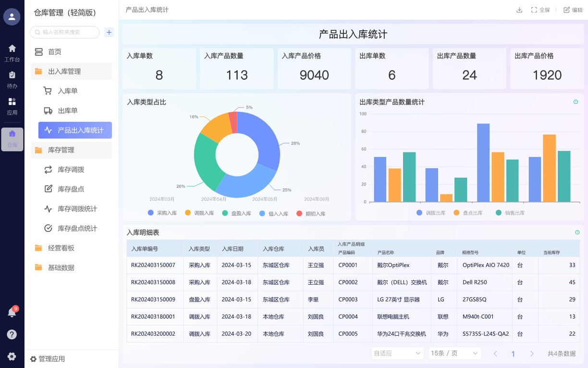Open settings gear in left sidebar
588x368 pixels.
point(12,356)
